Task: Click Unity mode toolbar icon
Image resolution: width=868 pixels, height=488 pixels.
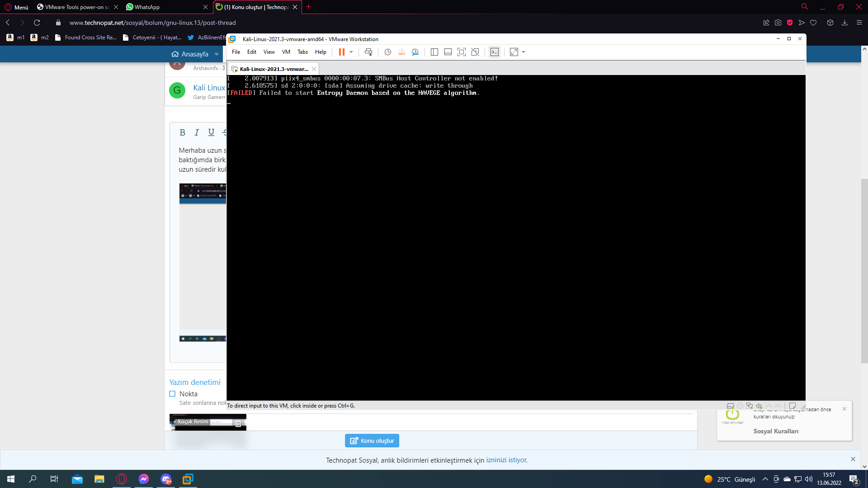Action: tap(475, 52)
